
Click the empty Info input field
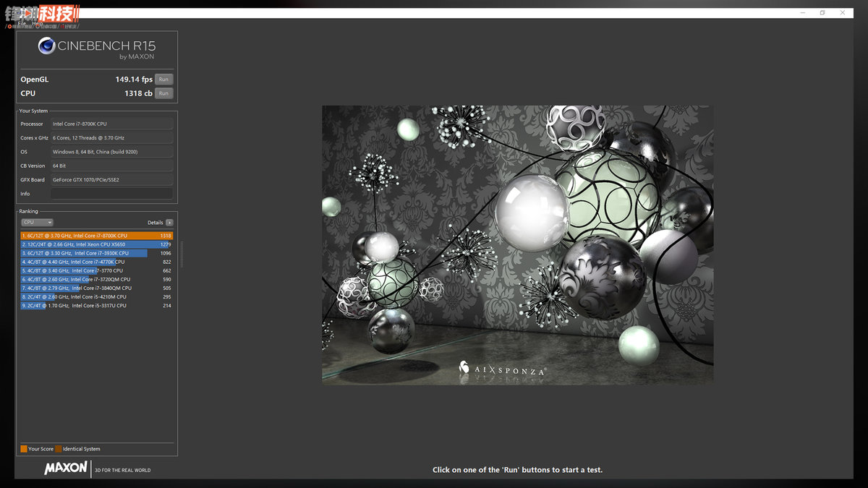point(112,194)
